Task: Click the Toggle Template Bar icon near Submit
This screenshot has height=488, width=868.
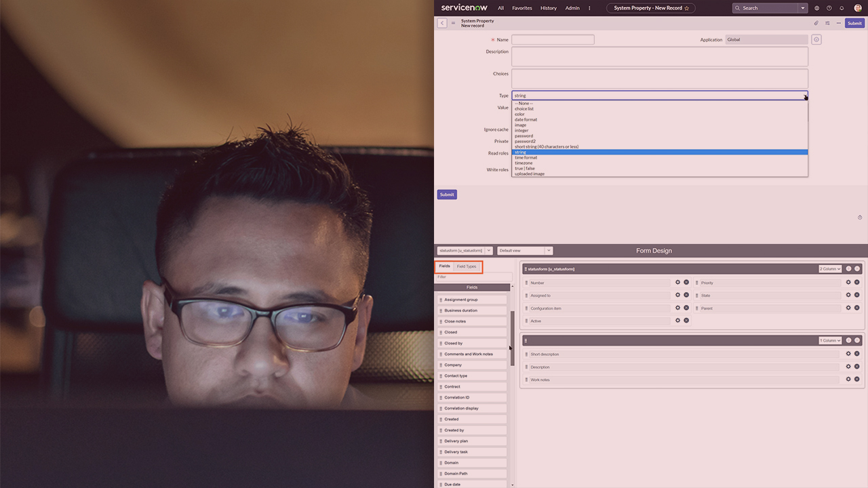Action: [827, 22]
